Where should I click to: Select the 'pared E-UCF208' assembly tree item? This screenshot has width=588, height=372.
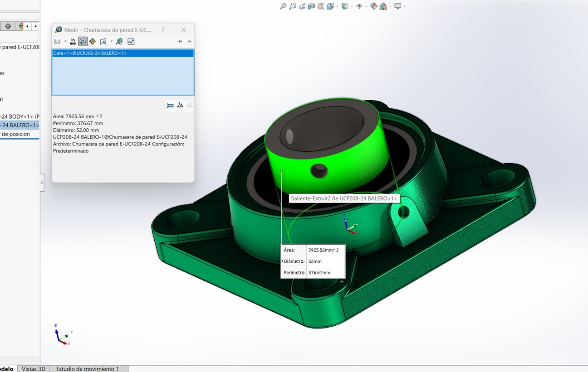click(x=20, y=47)
